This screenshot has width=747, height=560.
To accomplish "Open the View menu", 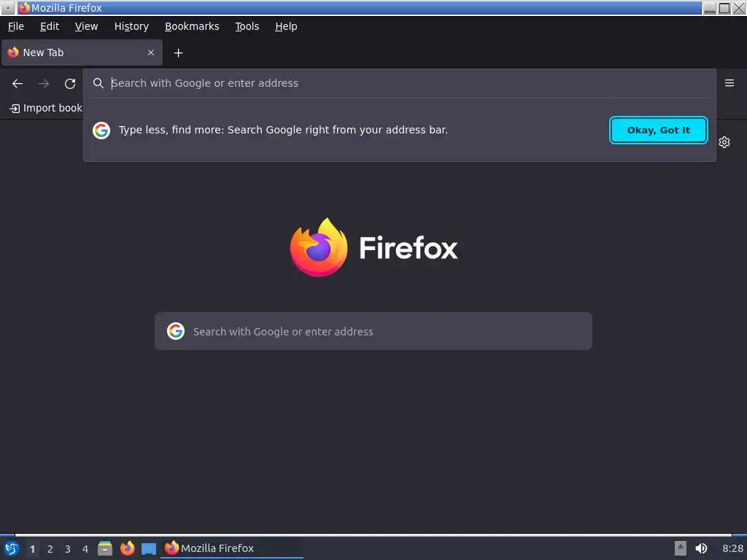I will click(x=86, y=27).
